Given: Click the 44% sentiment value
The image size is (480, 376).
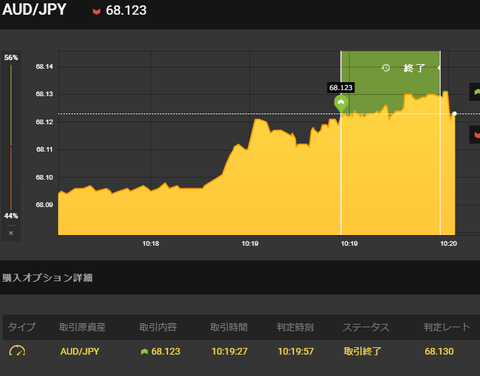Looking at the screenshot, I should pos(11,216).
